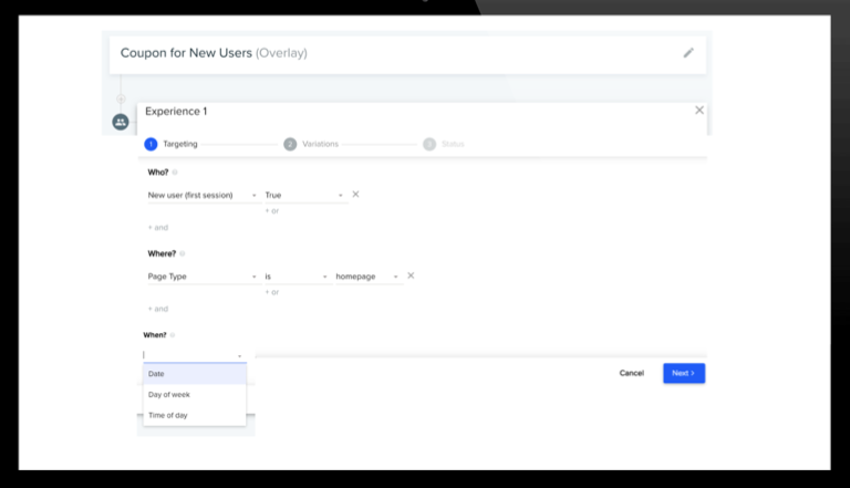
Task: Close the Experience 1 panel
Action: tap(699, 110)
